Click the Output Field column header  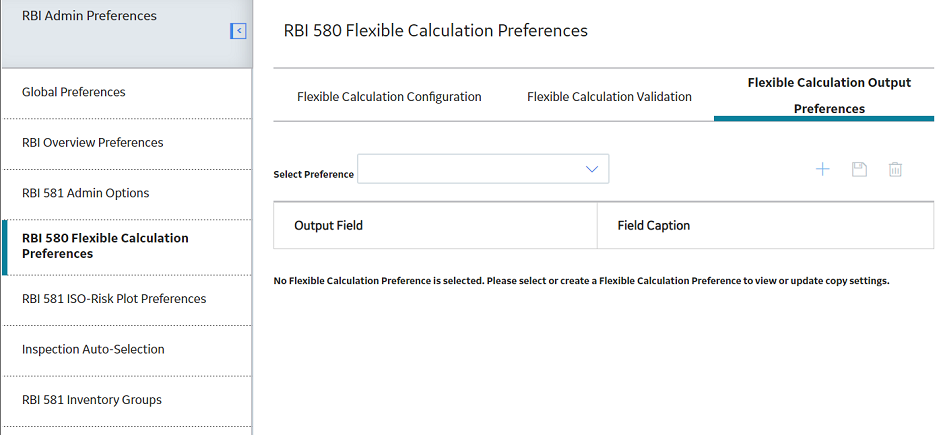coord(435,226)
